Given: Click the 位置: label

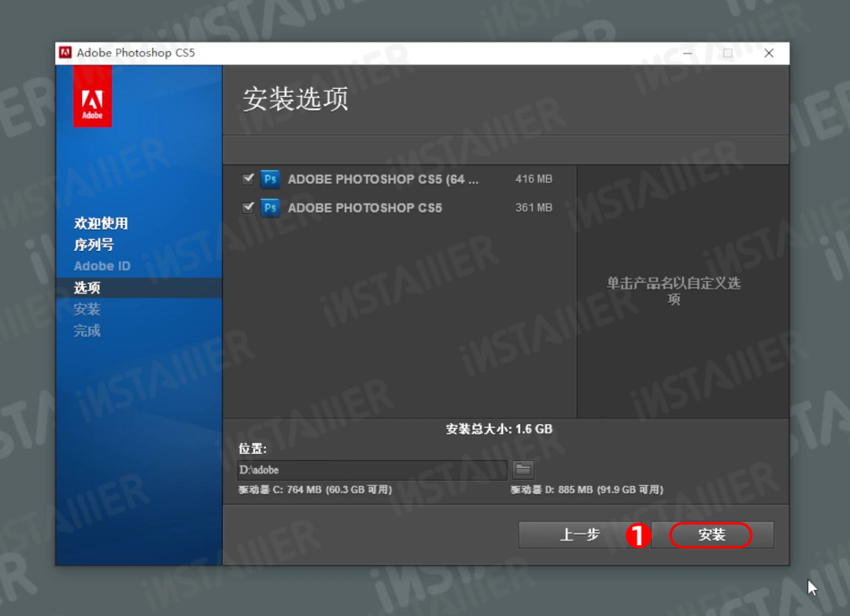Looking at the screenshot, I should click(253, 448).
